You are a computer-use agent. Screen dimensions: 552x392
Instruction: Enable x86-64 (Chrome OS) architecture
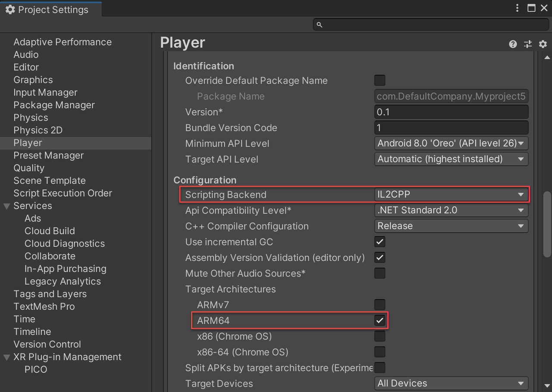click(380, 352)
